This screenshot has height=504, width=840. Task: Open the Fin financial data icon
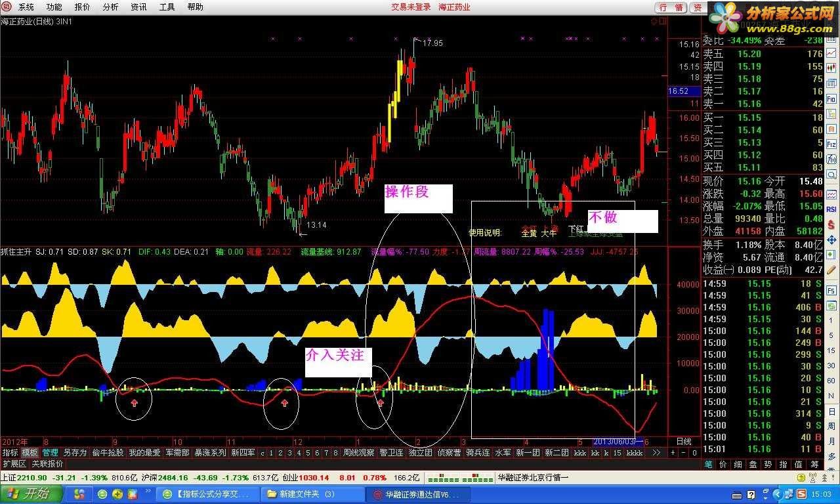(831, 99)
